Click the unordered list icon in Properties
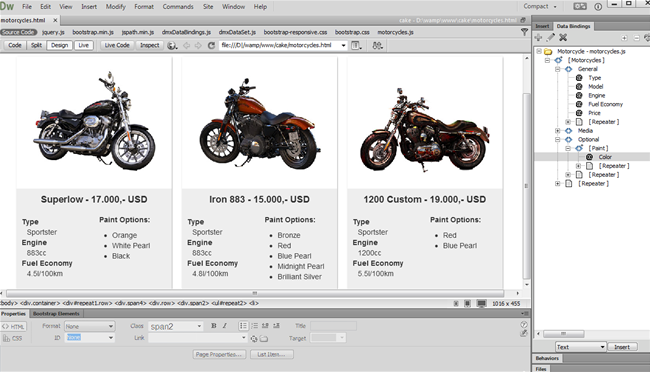 click(x=243, y=326)
